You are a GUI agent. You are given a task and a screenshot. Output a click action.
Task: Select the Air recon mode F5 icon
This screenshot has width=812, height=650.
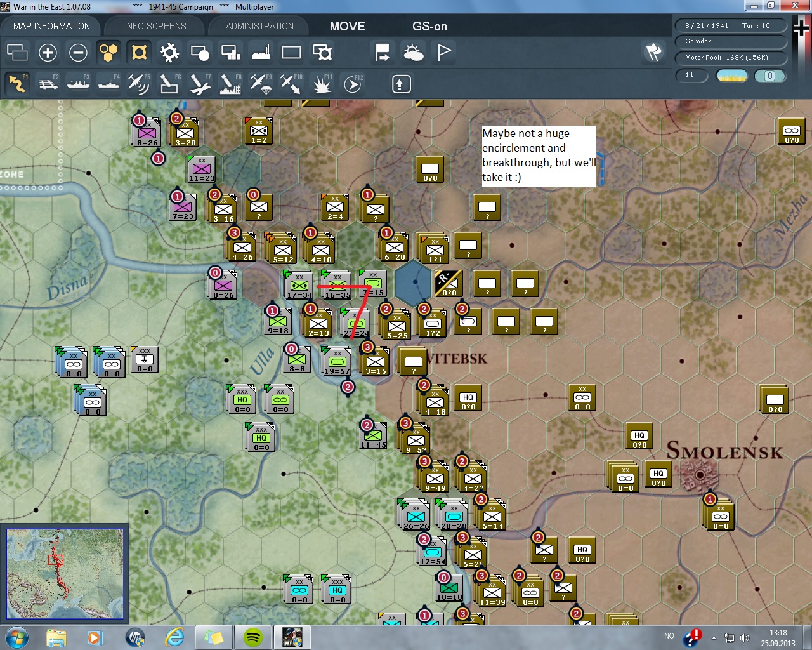tap(139, 84)
